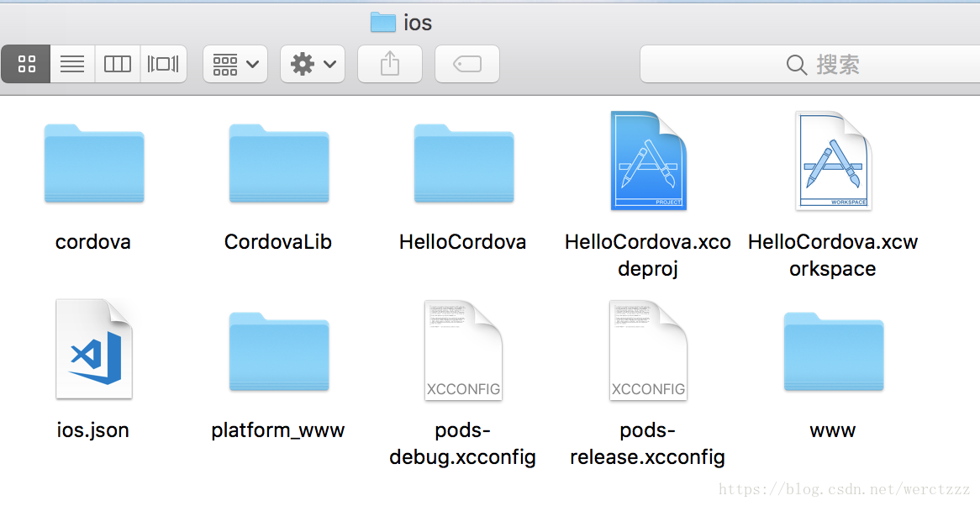Select the pods-release.xcconfig file icon
This screenshot has height=506, width=980.
649,350
